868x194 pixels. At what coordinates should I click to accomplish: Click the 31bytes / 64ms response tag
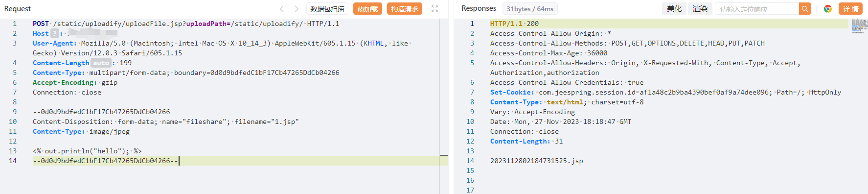530,9
